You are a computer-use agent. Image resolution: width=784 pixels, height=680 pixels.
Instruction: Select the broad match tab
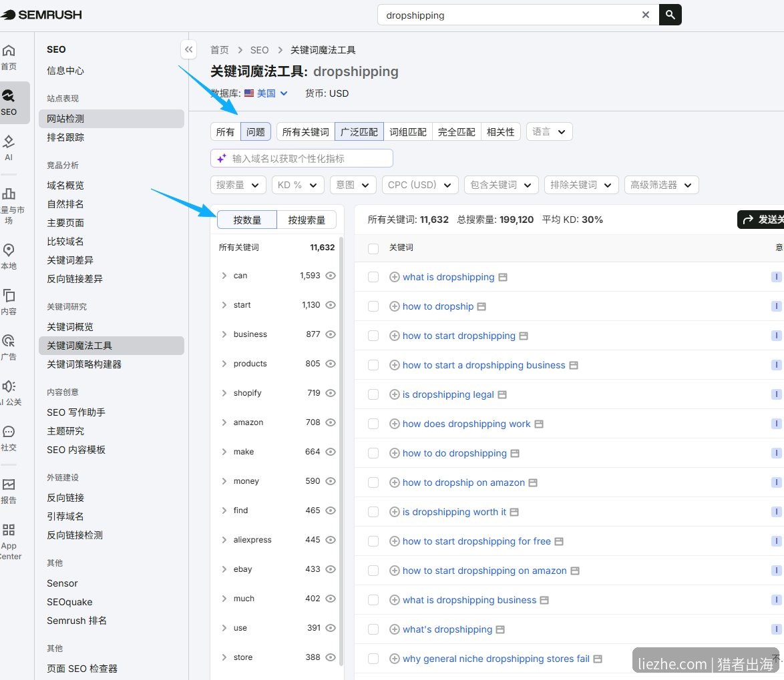tap(359, 132)
